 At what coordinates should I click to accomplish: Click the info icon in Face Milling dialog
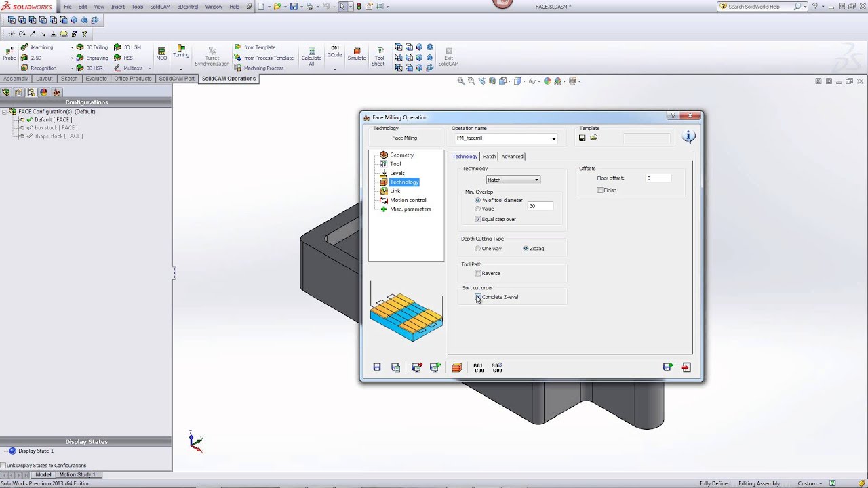point(688,136)
